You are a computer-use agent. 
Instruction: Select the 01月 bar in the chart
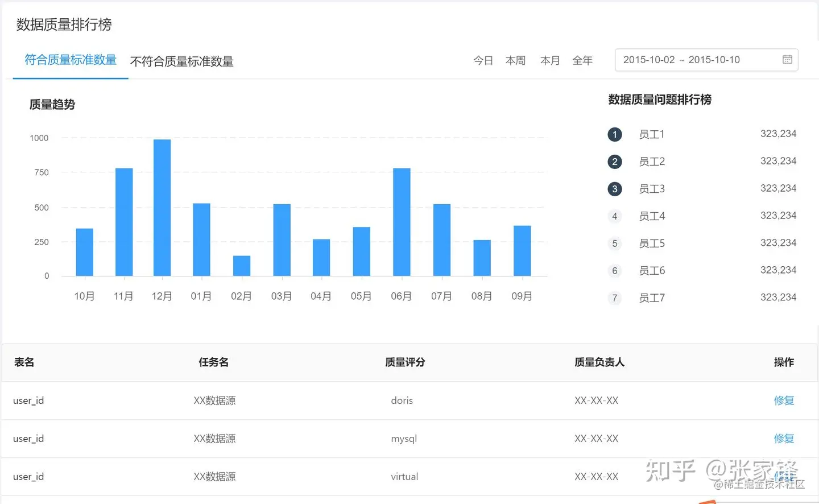201,239
